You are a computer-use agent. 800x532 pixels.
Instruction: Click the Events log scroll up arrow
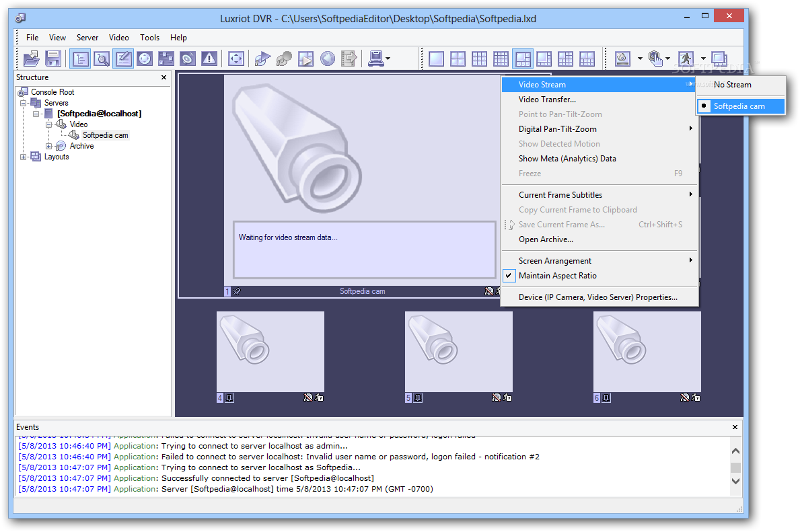point(735,451)
